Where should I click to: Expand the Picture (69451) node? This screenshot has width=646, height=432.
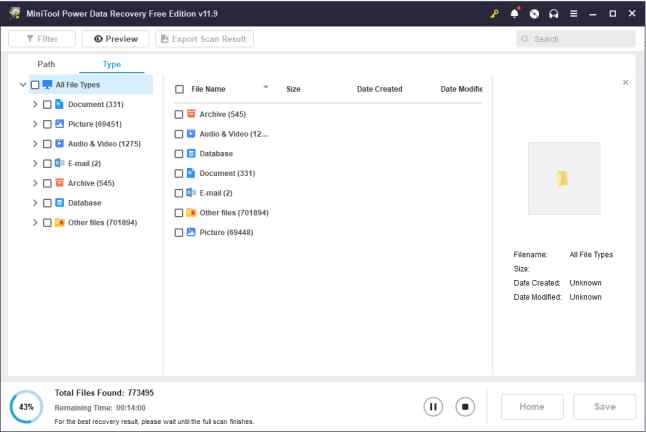point(35,124)
